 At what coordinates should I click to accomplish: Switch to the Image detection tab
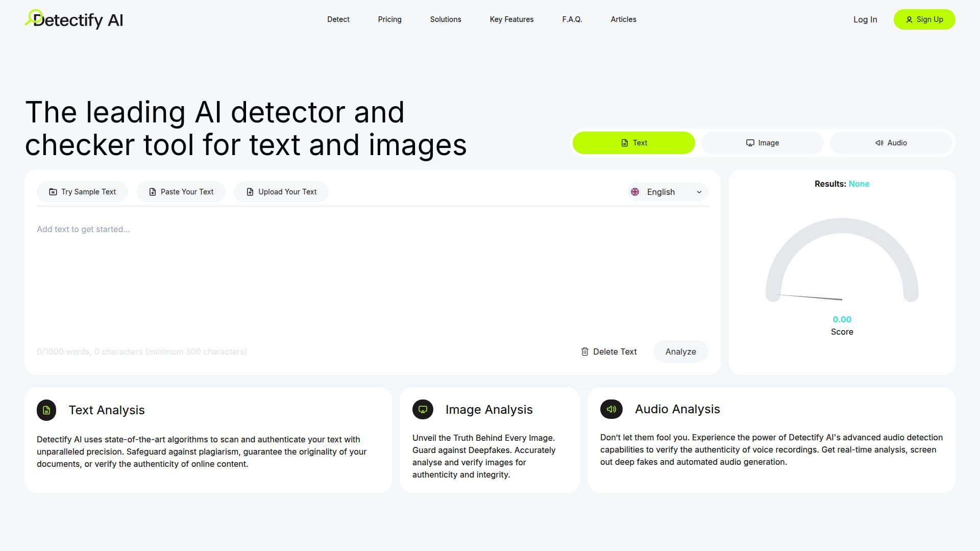pos(763,143)
